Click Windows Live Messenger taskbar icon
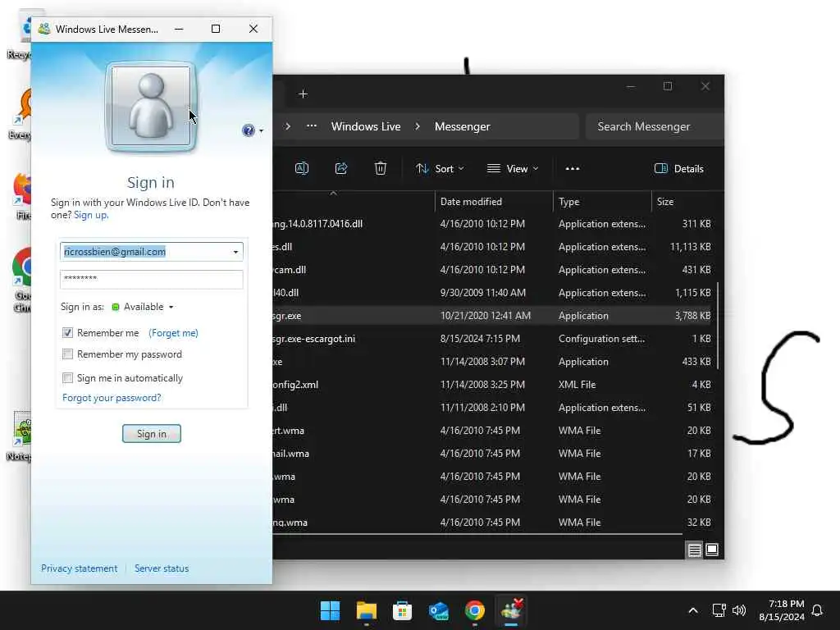 pyautogui.click(x=511, y=610)
